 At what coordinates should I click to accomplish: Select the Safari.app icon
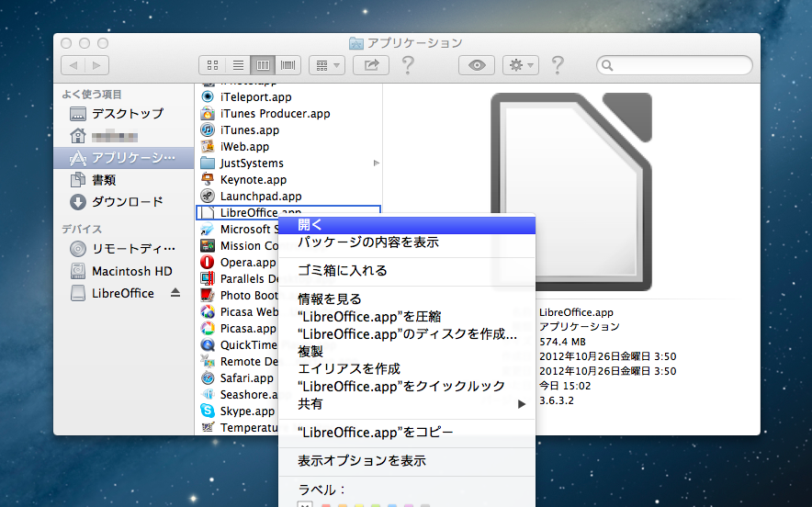[x=208, y=378]
